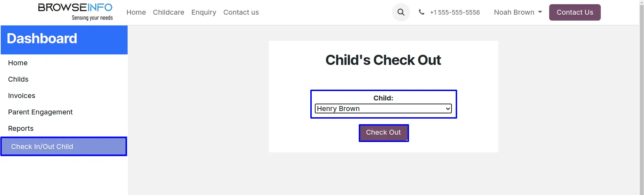Expand the Noah Brown user menu
Screen dimensions: 644x195
pos(518,12)
